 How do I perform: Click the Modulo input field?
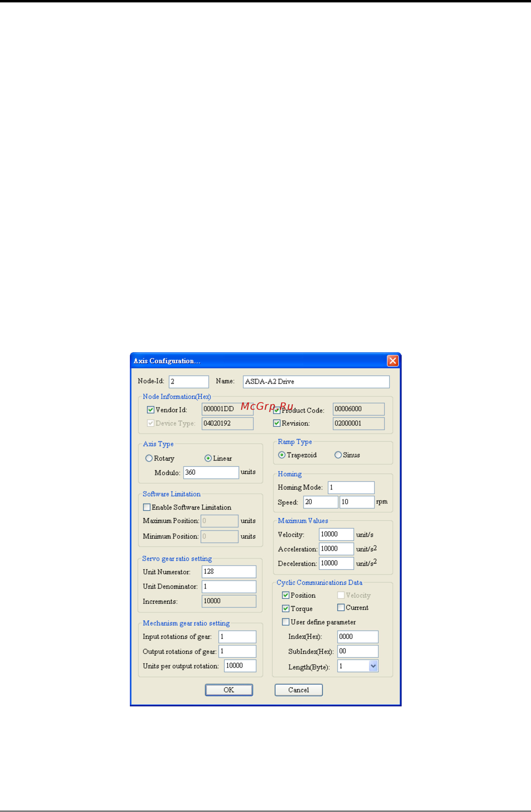point(211,472)
